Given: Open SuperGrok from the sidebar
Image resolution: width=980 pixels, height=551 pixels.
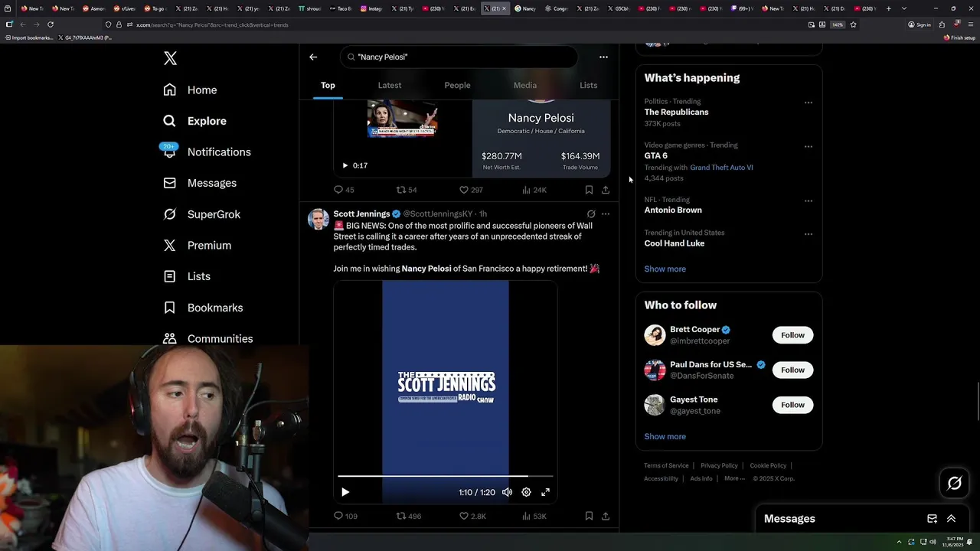Looking at the screenshot, I should 202,214.
